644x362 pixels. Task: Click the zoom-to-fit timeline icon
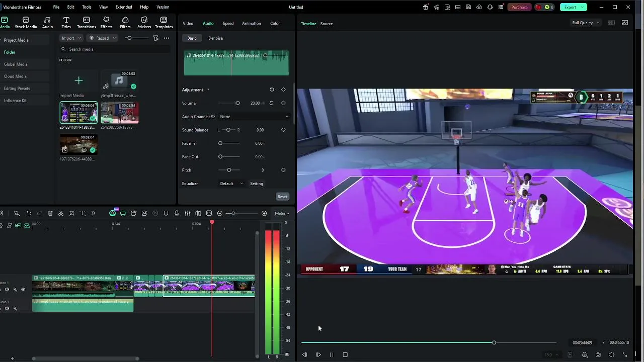209,213
